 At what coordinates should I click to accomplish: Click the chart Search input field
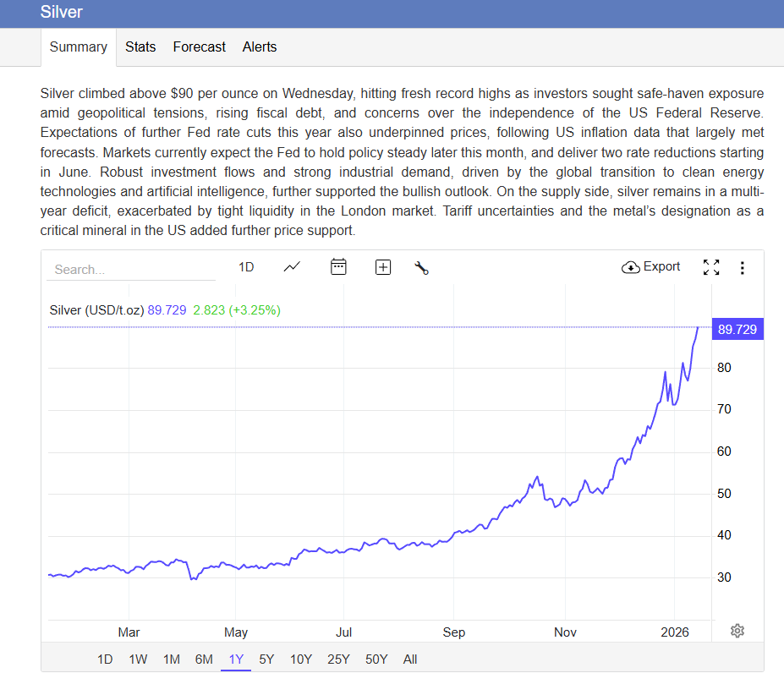[131, 270]
